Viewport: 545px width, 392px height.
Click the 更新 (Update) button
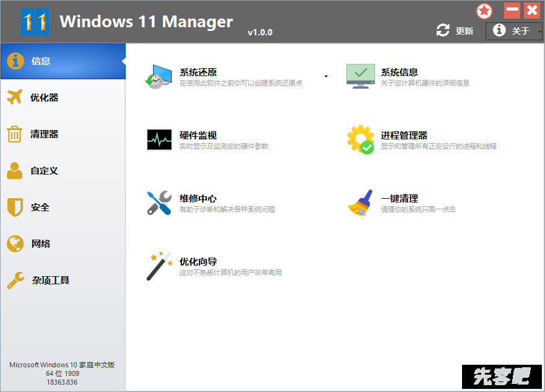(455, 31)
